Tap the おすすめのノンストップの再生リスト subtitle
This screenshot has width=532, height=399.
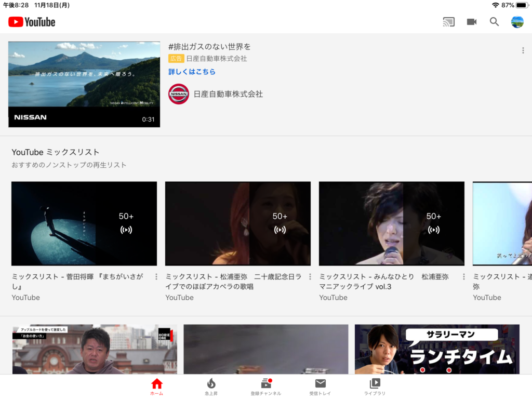pyautogui.click(x=69, y=165)
